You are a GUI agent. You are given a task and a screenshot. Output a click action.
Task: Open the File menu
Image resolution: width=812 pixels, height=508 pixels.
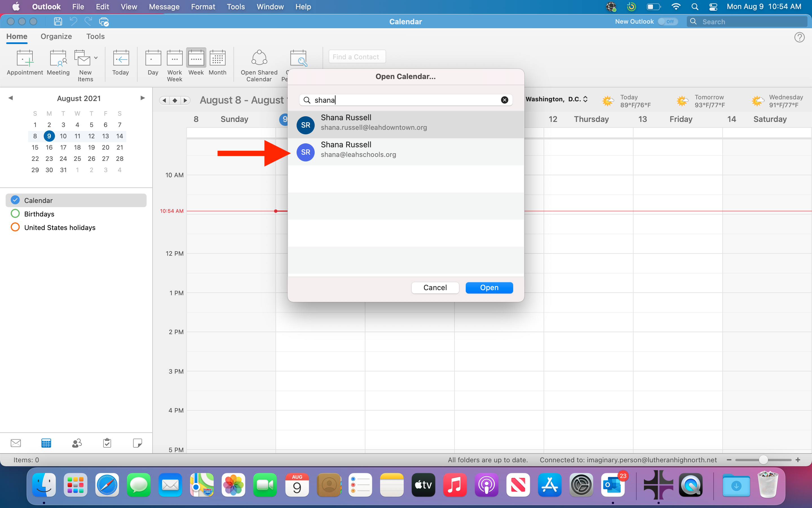tap(78, 7)
